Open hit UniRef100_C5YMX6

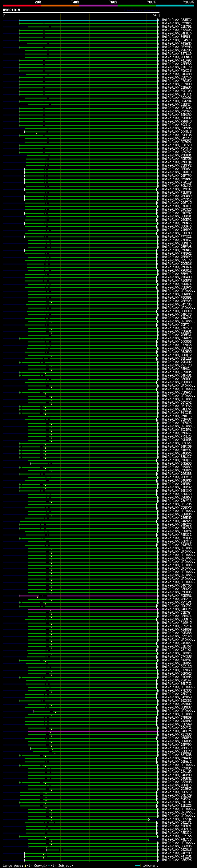(176, 23)
